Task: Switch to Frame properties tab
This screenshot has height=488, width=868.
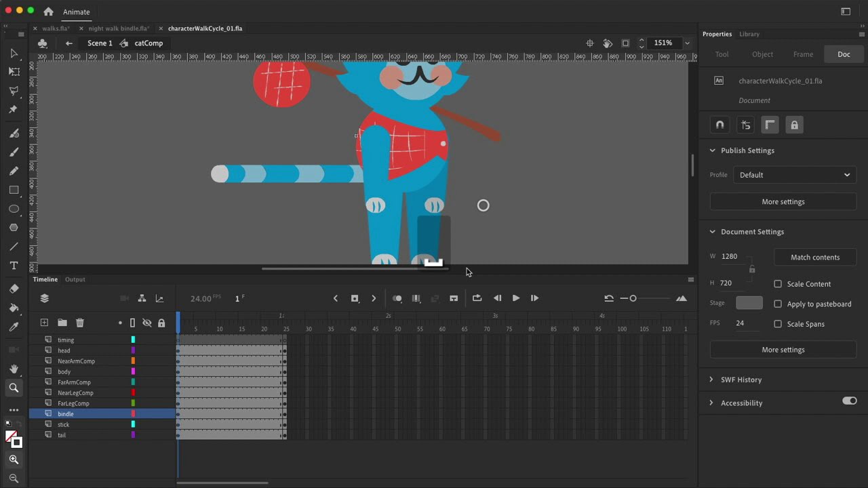Action: tap(803, 54)
